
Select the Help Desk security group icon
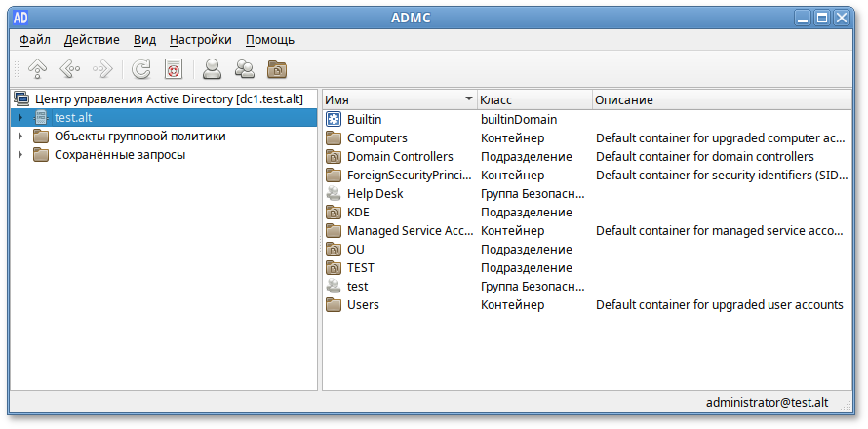coord(334,194)
